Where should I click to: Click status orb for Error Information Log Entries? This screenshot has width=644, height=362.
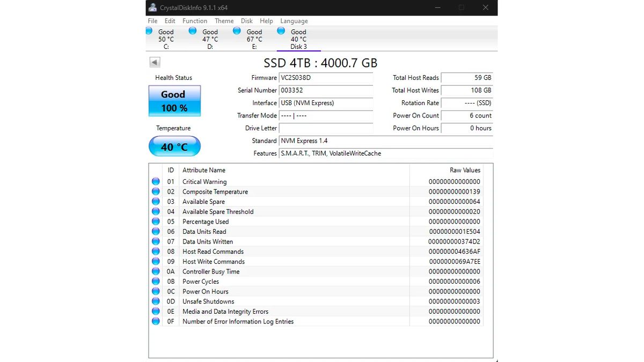tap(156, 321)
